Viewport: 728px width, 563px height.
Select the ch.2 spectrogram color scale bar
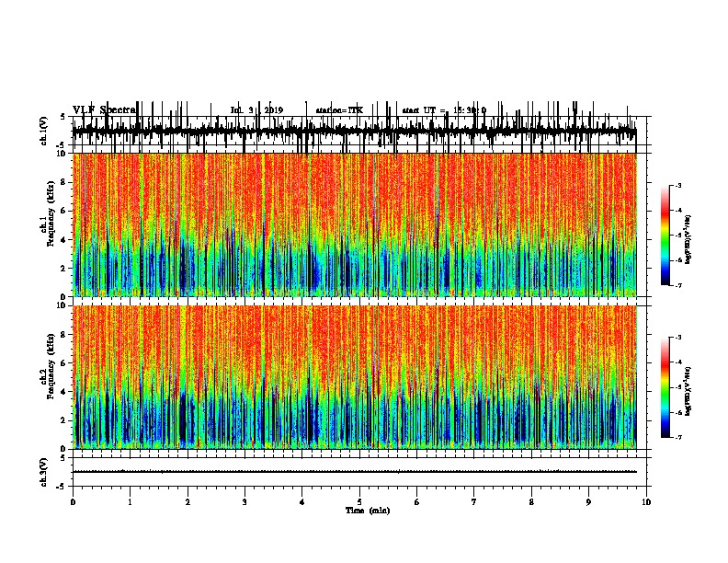665,387
